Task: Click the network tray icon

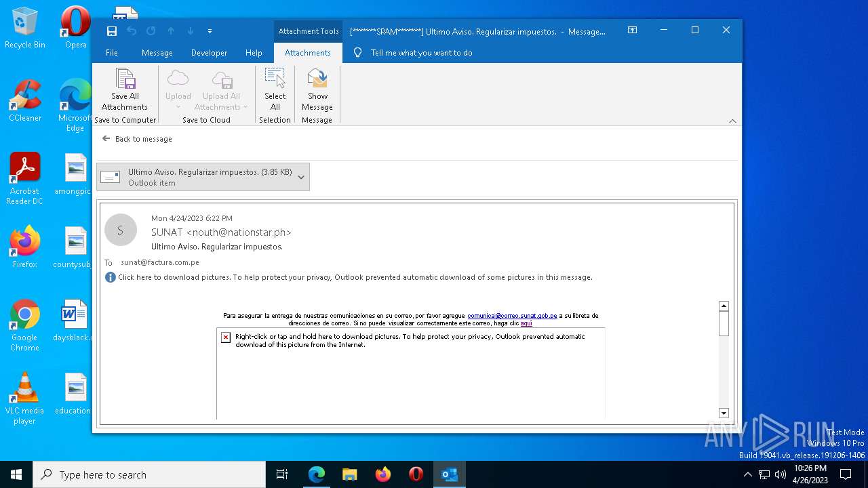Action: [x=764, y=474]
